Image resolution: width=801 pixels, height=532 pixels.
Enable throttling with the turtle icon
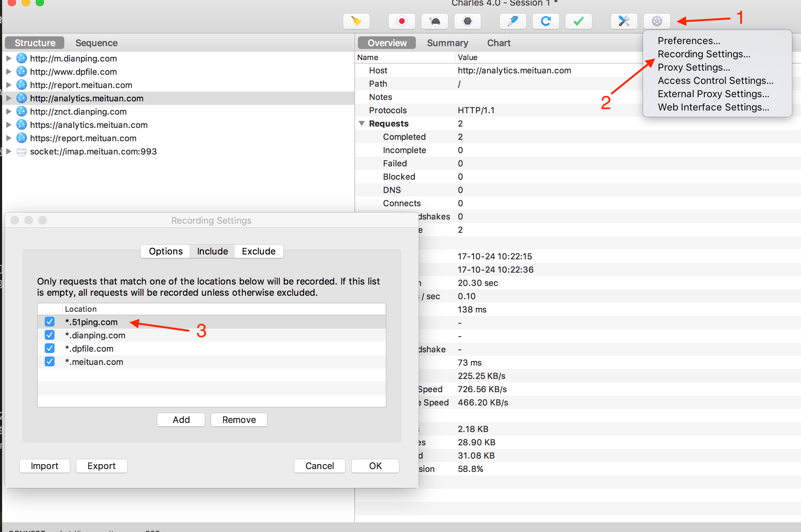pos(435,21)
